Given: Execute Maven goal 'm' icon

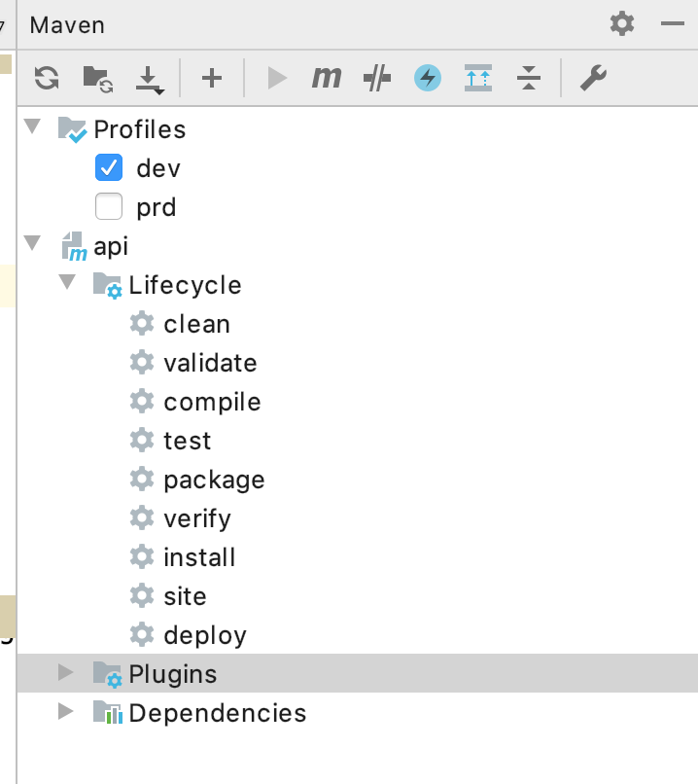Looking at the screenshot, I should click(x=327, y=78).
